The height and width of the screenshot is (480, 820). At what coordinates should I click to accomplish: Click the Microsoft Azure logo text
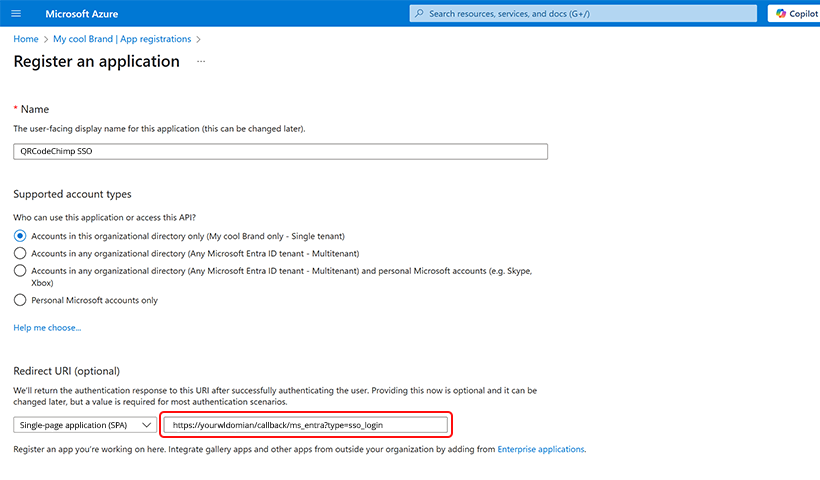tap(82, 14)
